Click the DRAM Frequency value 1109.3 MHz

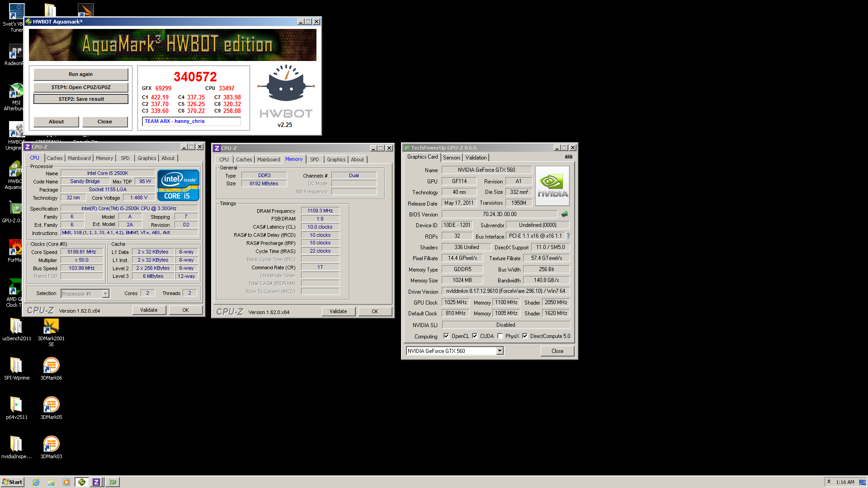320,211
